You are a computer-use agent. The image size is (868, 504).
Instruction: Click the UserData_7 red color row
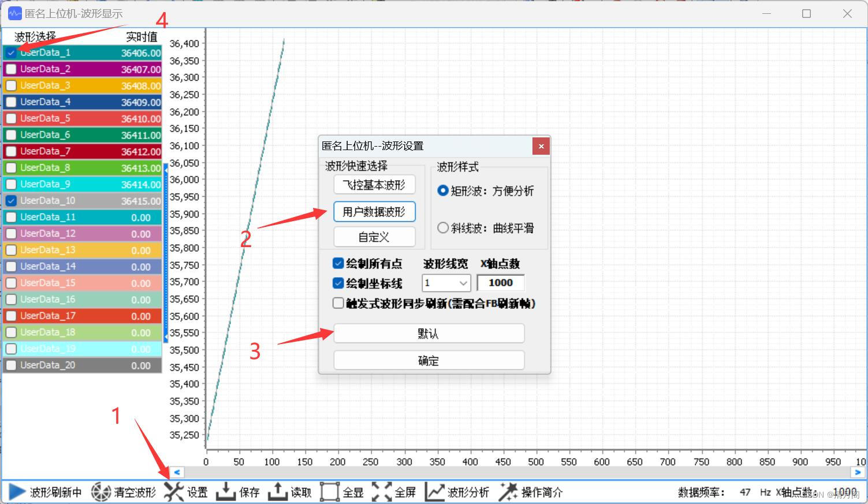83,151
